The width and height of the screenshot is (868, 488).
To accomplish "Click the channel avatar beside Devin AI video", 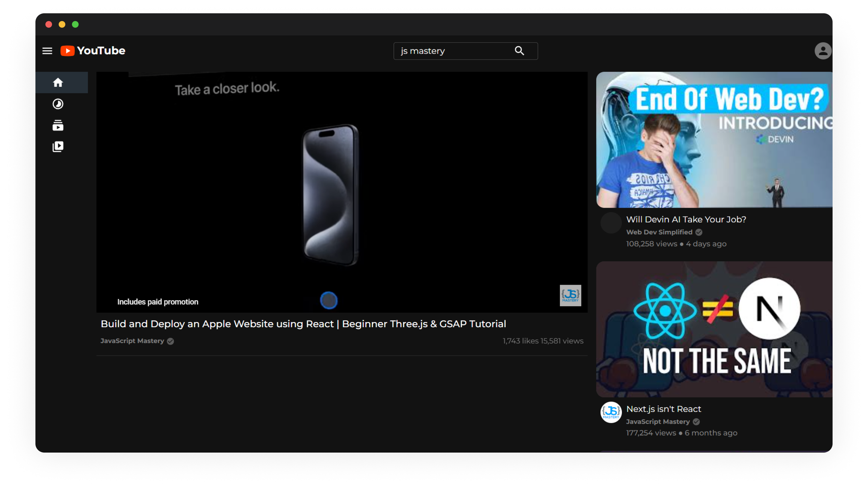I will click(x=611, y=223).
